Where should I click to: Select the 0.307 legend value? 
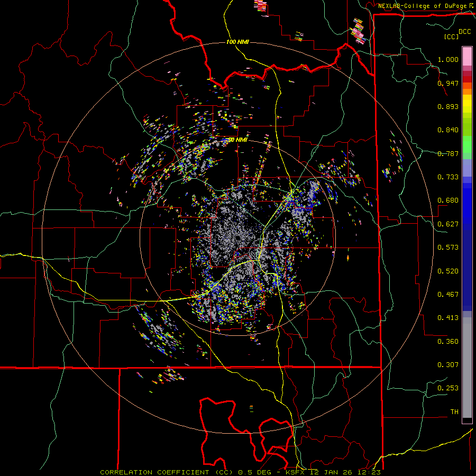pyautogui.click(x=448, y=365)
